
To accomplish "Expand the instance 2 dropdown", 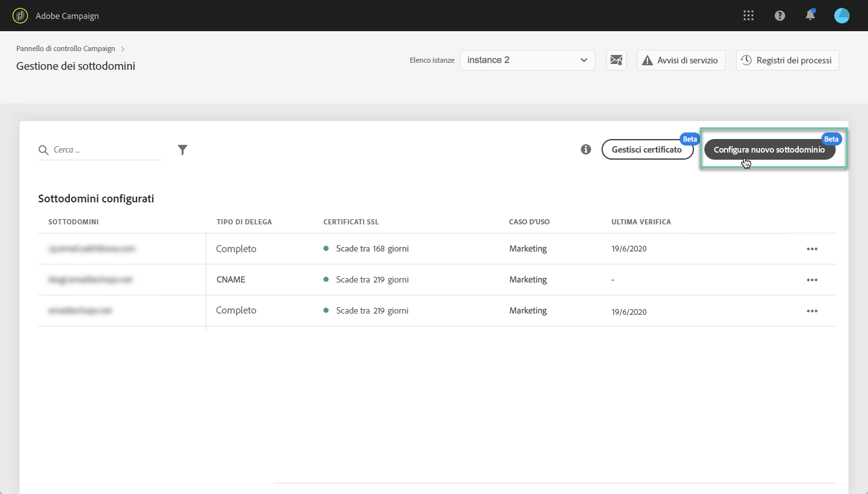I will tap(528, 60).
